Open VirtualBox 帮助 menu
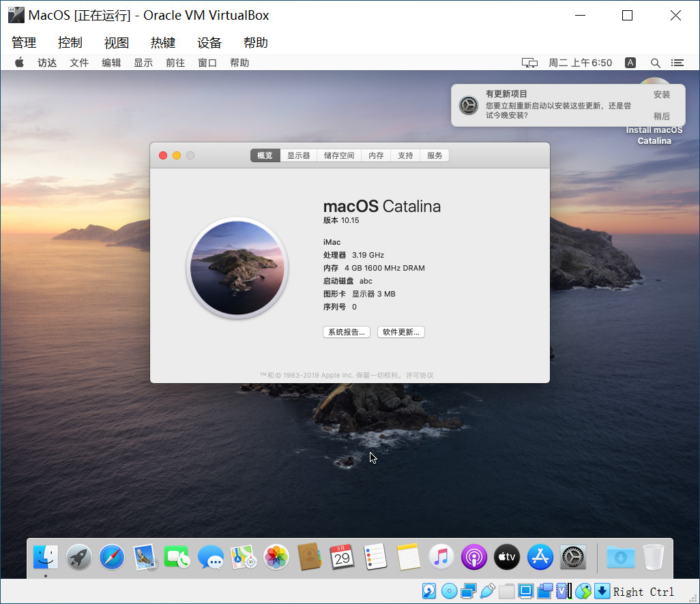The width and height of the screenshot is (700, 604). pyautogui.click(x=256, y=42)
